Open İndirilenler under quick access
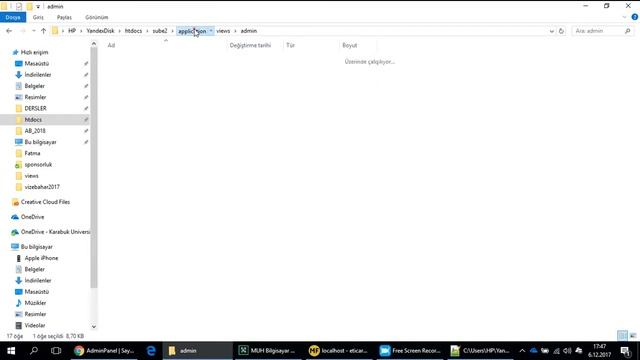The image size is (640, 360). 38,75
